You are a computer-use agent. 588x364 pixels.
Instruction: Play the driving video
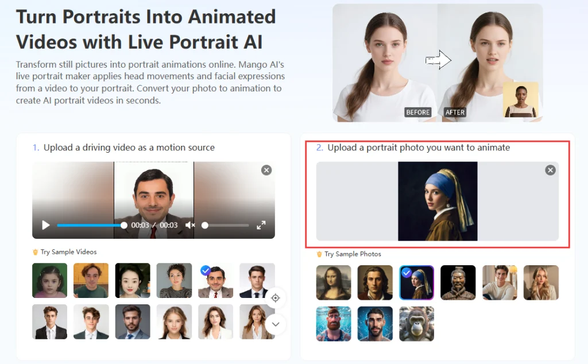46,225
